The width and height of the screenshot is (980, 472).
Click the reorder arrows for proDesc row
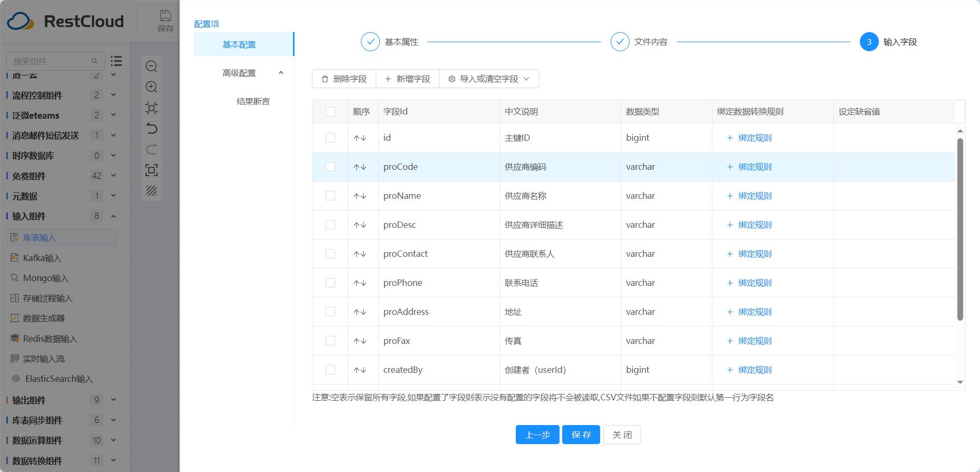(360, 225)
